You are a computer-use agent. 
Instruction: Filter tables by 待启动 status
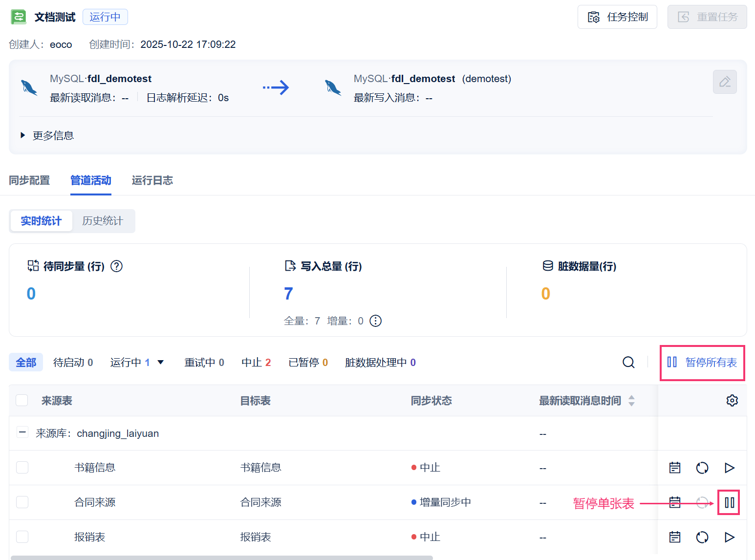[x=73, y=362]
